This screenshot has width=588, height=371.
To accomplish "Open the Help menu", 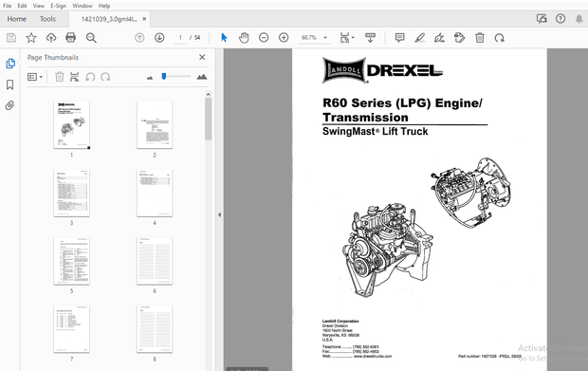I will tap(104, 6).
